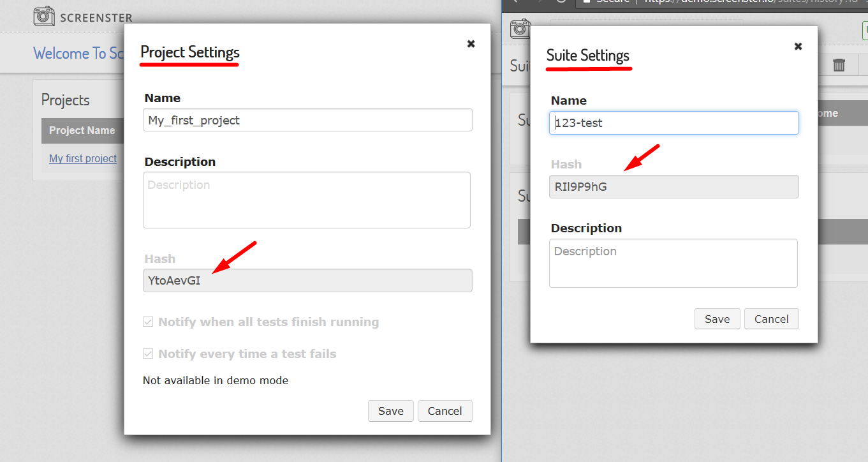Click the suite Description text area

coord(673,264)
